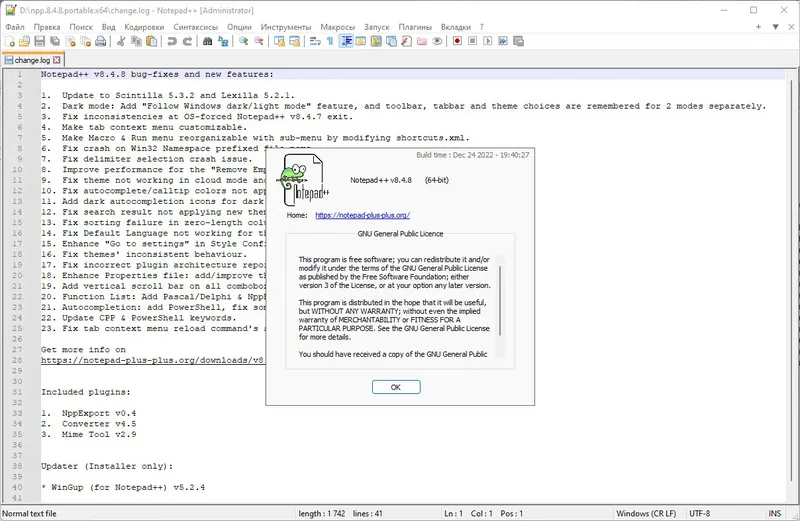Open the Синтаксисы menu
This screenshot has height=521, width=800.
(x=195, y=27)
